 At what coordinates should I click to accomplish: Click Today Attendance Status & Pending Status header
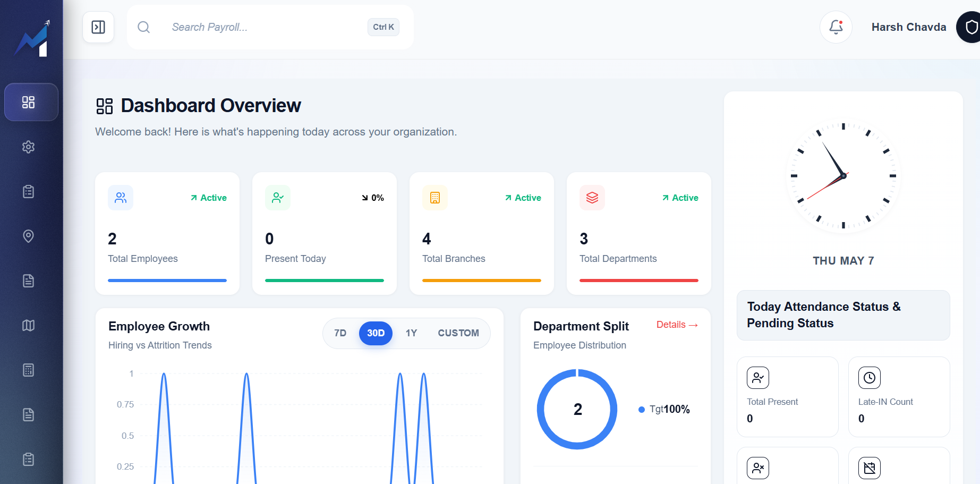tap(843, 315)
